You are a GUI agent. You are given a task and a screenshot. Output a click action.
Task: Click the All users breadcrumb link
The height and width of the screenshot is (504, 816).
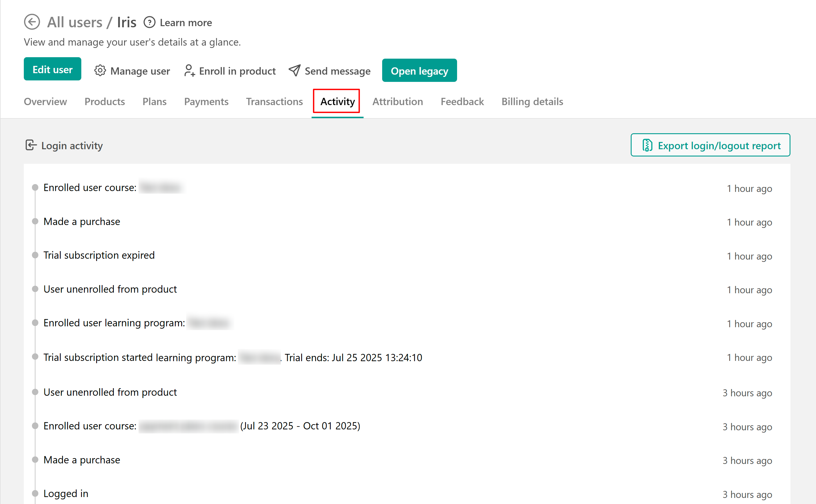click(x=75, y=23)
